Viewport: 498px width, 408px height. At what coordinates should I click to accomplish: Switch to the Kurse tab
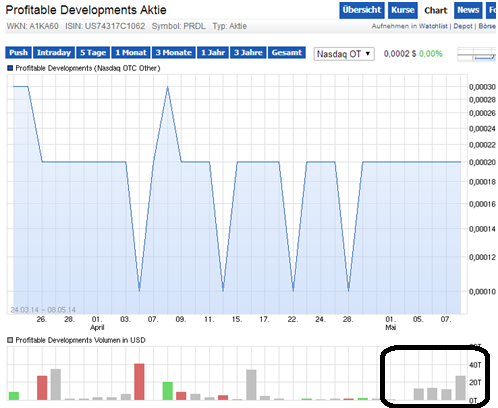click(403, 10)
